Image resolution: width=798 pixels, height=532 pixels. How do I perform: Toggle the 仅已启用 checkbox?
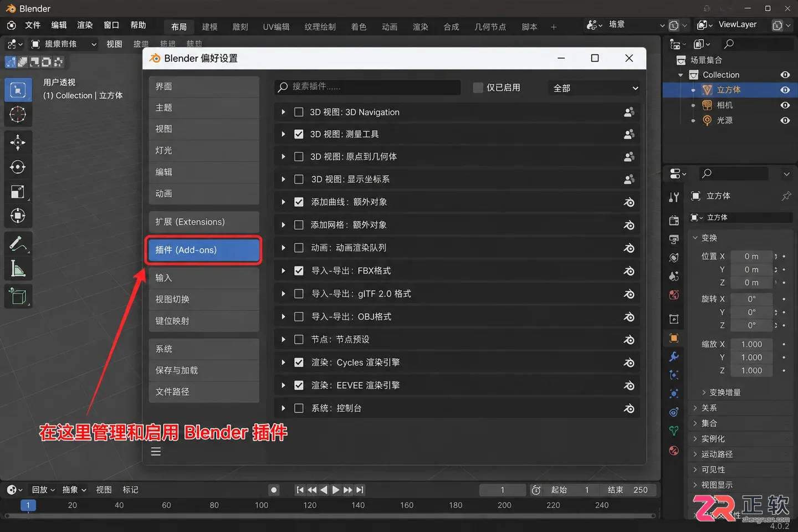(x=478, y=88)
